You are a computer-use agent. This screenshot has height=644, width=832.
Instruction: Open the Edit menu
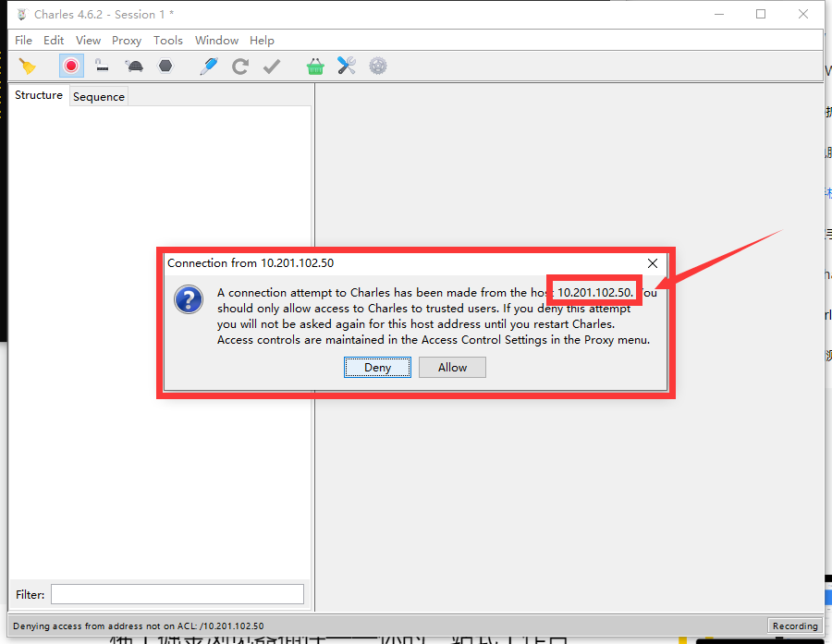pyautogui.click(x=54, y=41)
